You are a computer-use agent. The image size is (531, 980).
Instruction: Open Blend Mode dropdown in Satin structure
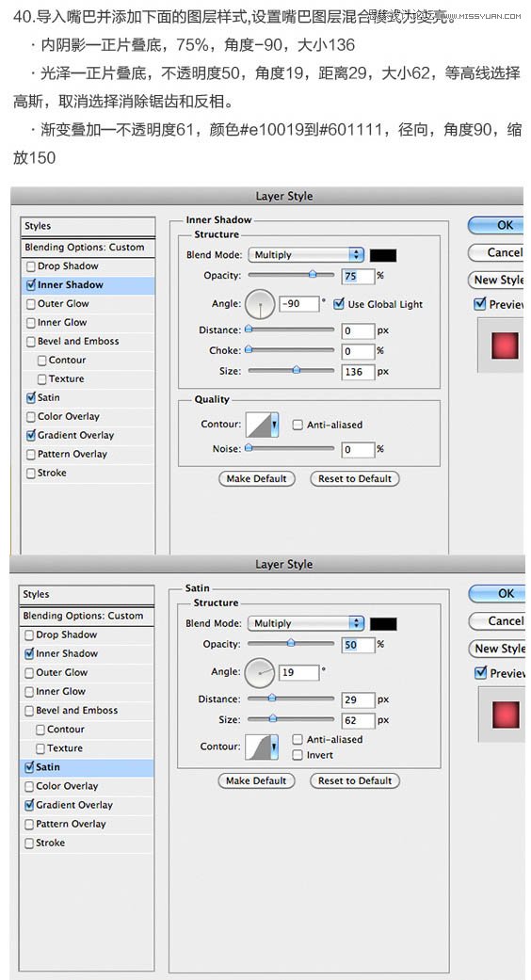click(305, 623)
